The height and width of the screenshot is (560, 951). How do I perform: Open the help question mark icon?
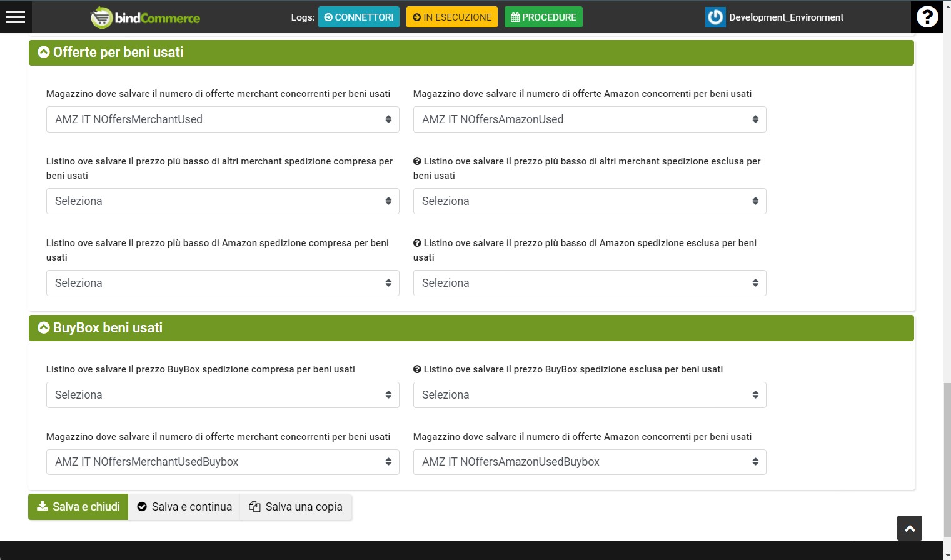927,17
